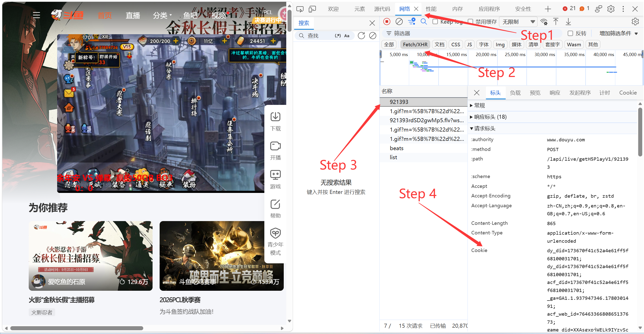
Task: Select the 921393 request row
Action: point(423,102)
